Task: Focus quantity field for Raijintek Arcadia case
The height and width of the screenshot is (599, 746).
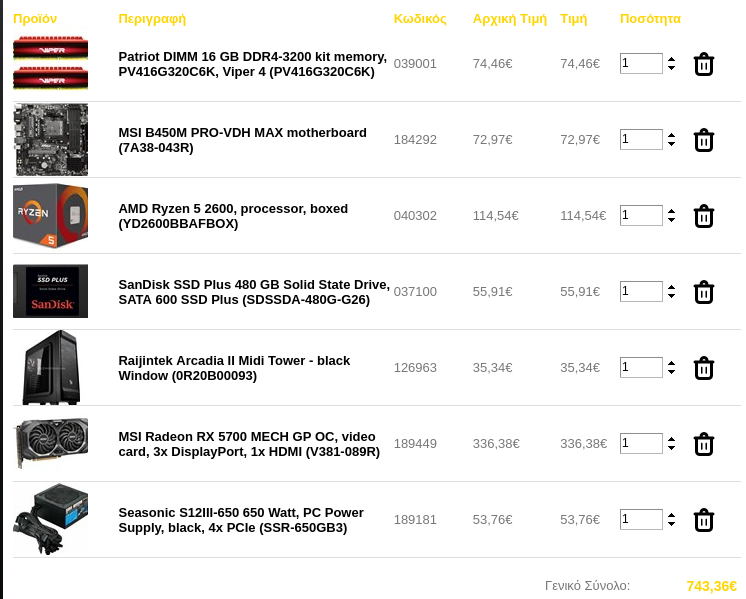Action: [x=641, y=367]
